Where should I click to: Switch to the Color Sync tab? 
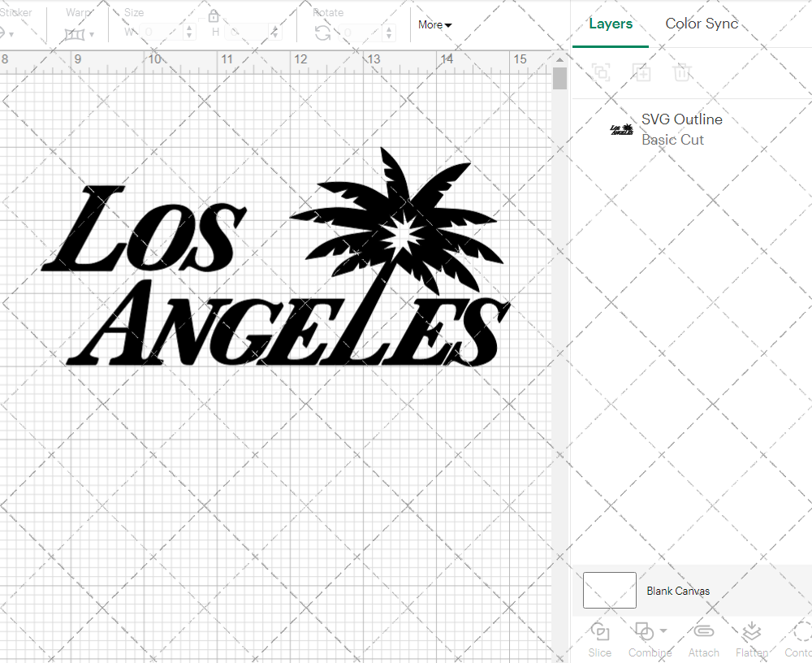(x=702, y=24)
